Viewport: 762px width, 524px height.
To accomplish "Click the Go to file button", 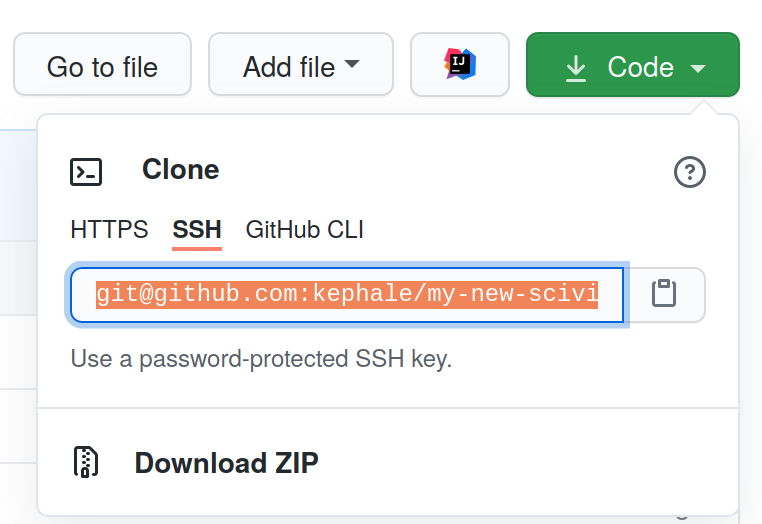I will coord(103,64).
